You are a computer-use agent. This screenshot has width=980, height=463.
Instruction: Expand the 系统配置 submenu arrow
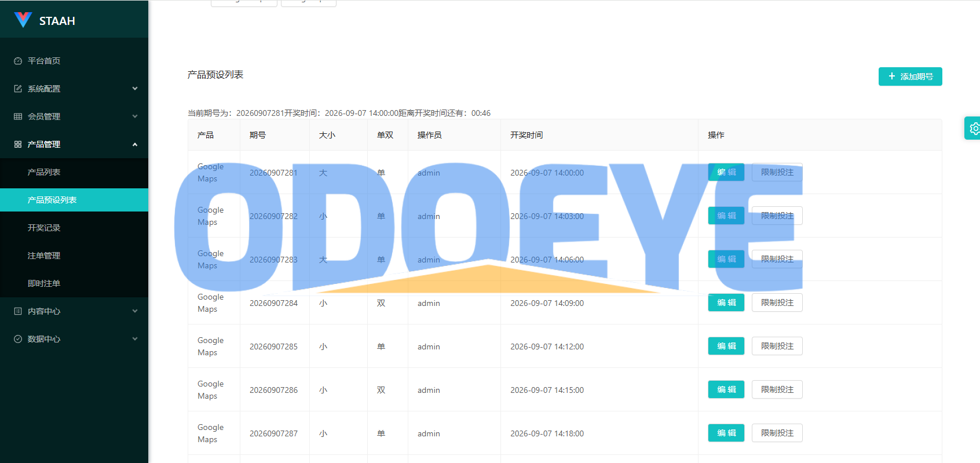[135, 89]
